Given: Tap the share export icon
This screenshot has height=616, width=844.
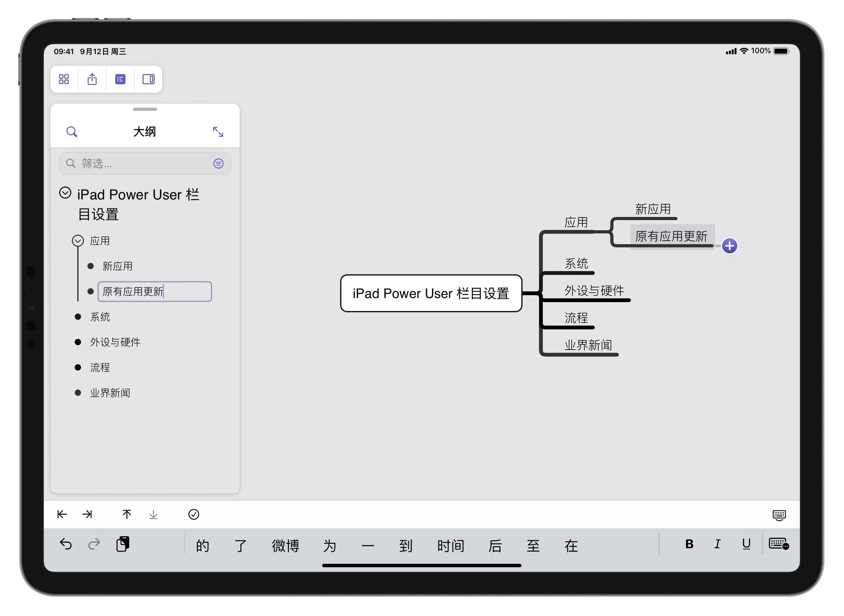Looking at the screenshot, I should [92, 79].
